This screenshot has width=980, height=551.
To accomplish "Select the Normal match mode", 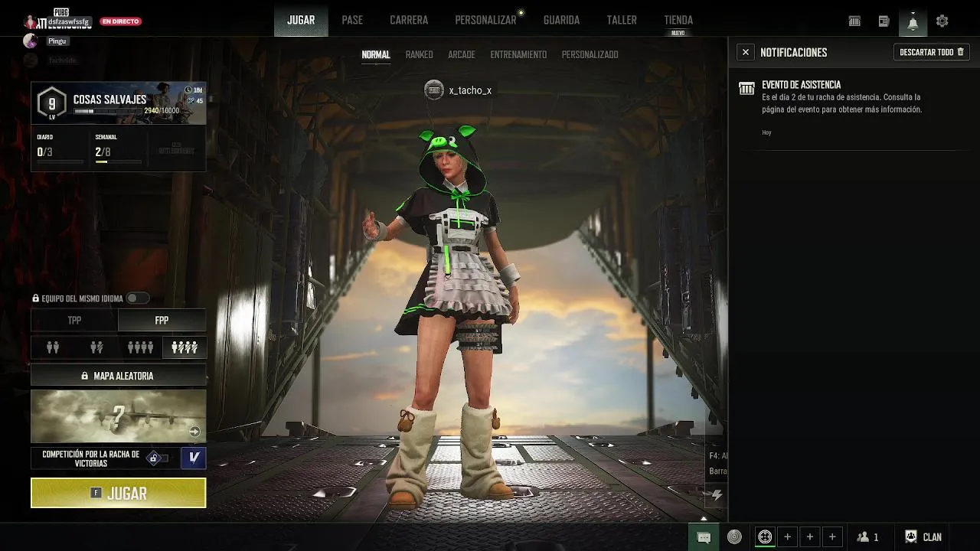I will coord(376,54).
